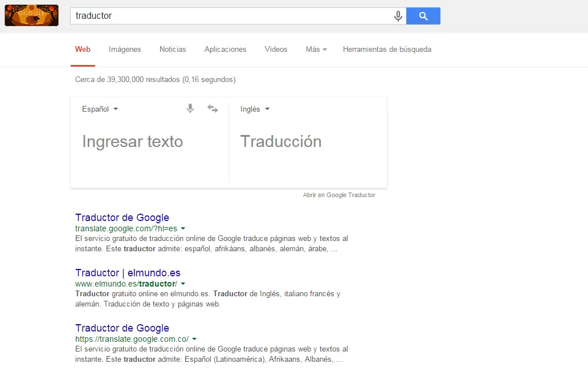588x380 pixels.
Task: Click the translator widget microphone icon
Action: [190, 108]
